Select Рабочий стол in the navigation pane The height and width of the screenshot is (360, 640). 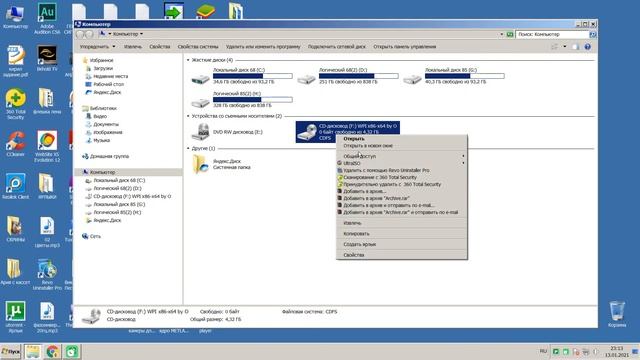tap(108, 84)
